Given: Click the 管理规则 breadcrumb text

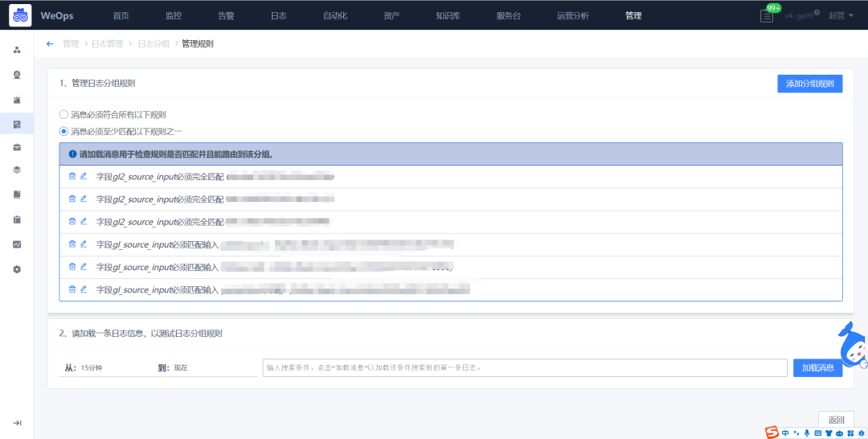Looking at the screenshot, I should pyautogui.click(x=198, y=43).
